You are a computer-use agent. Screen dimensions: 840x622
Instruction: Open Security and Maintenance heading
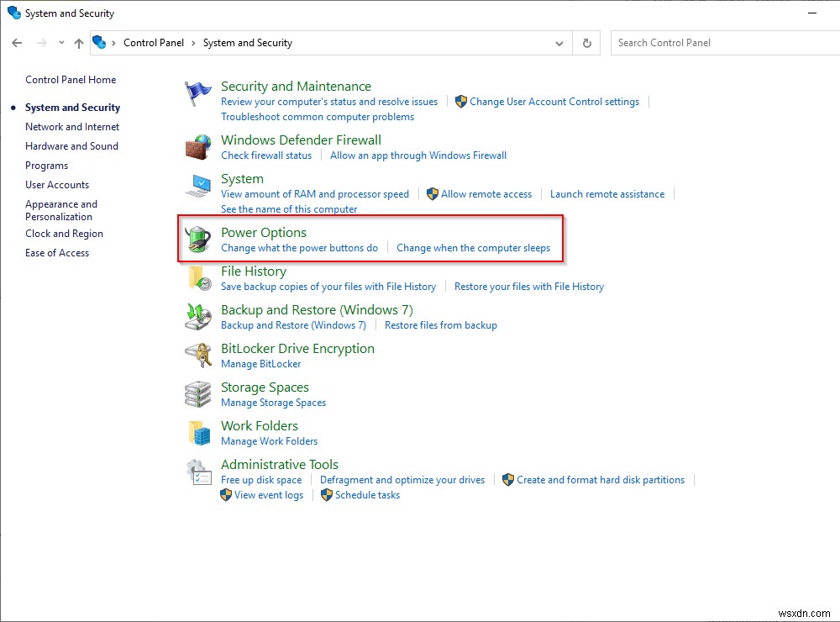[x=297, y=87]
